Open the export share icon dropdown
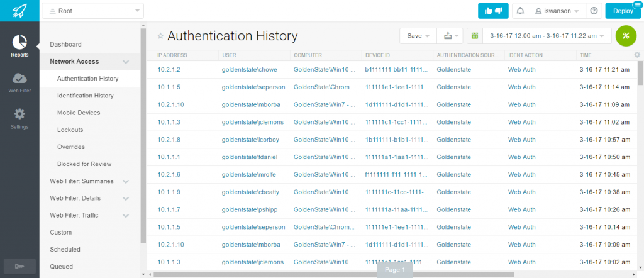 (450, 36)
